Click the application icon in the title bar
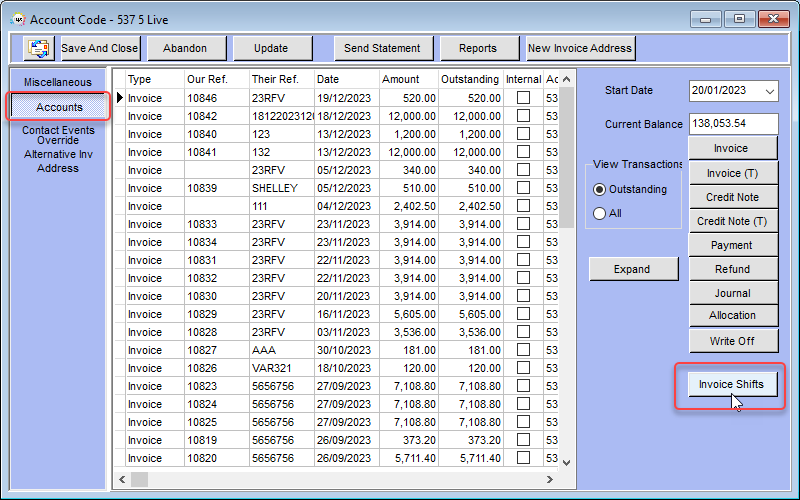The width and height of the screenshot is (800, 500). coord(18,19)
